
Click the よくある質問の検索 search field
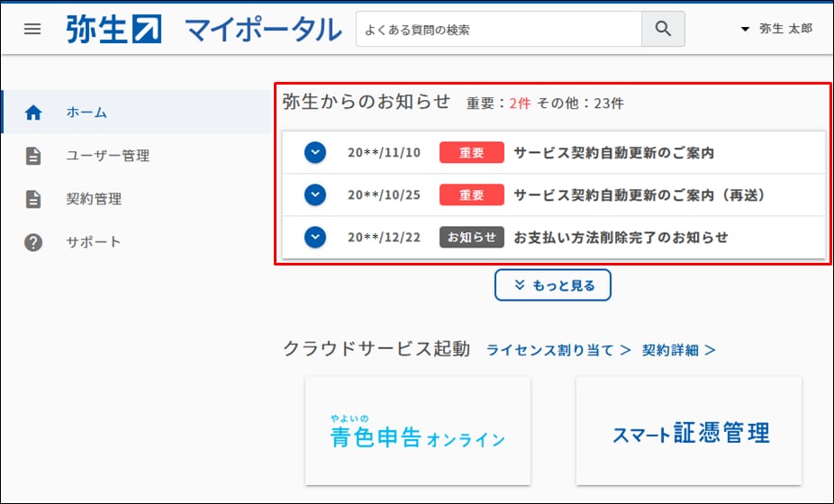pos(498,29)
